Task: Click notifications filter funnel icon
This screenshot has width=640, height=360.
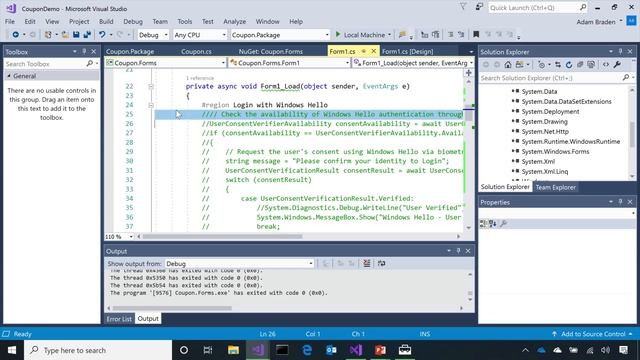Action: 463,7
